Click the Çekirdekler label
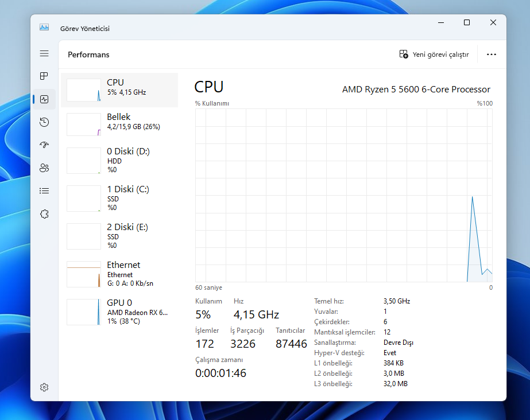The height and width of the screenshot is (420, 530). tap(332, 322)
